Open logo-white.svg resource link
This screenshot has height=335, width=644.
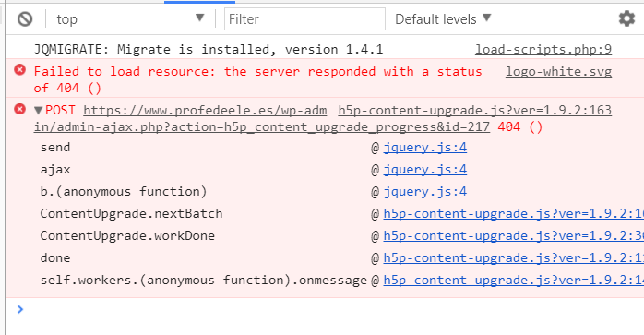558,71
